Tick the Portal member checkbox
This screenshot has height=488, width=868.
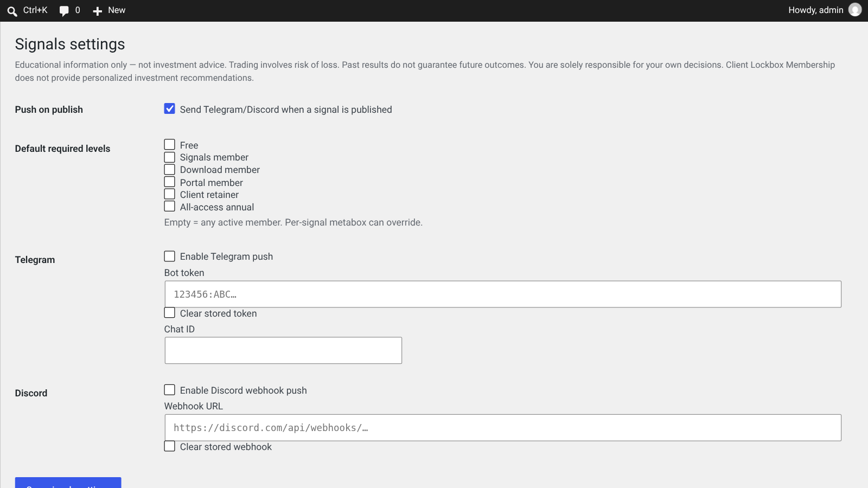170,182
